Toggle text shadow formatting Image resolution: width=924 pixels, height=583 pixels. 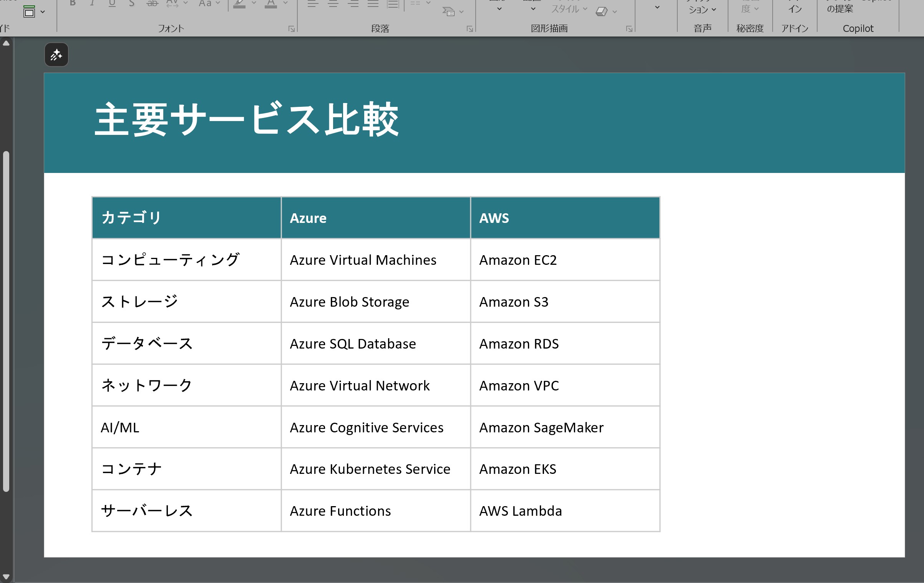(x=131, y=3)
